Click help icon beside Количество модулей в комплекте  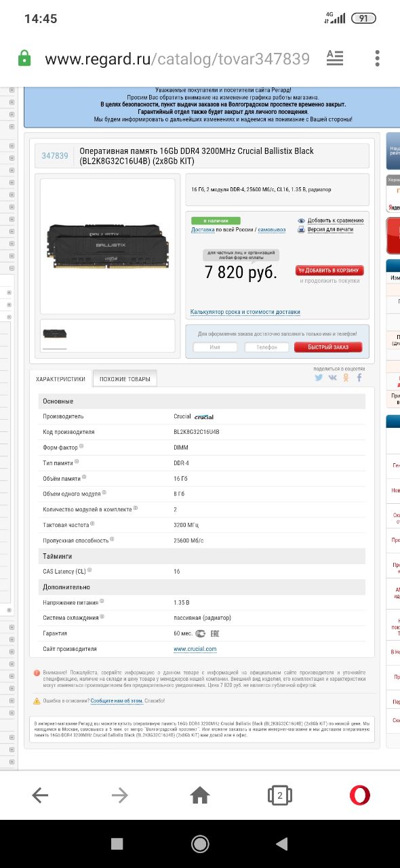click(x=135, y=508)
